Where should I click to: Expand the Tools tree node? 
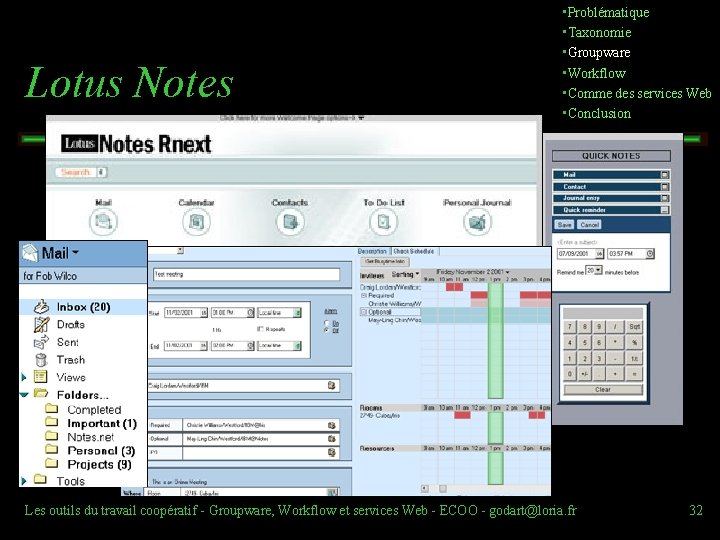click(x=24, y=481)
